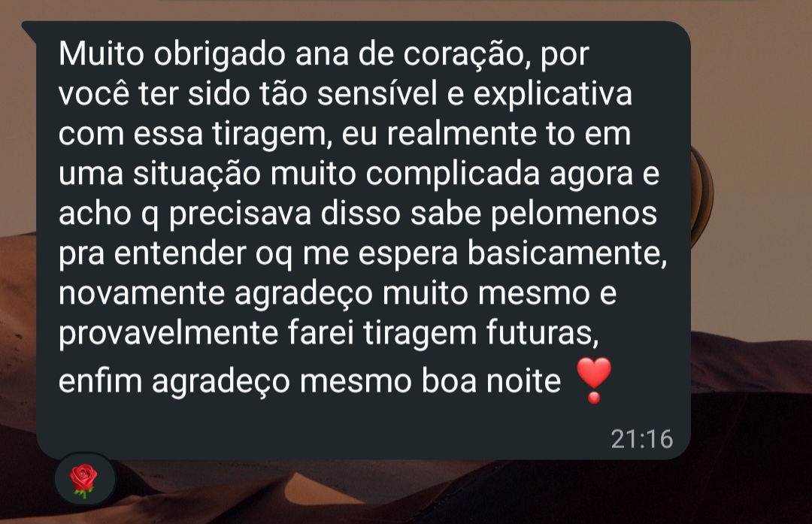The width and height of the screenshot is (812, 524).
Task: Click the word "basicamente," in sixth line
Action: [567, 254]
